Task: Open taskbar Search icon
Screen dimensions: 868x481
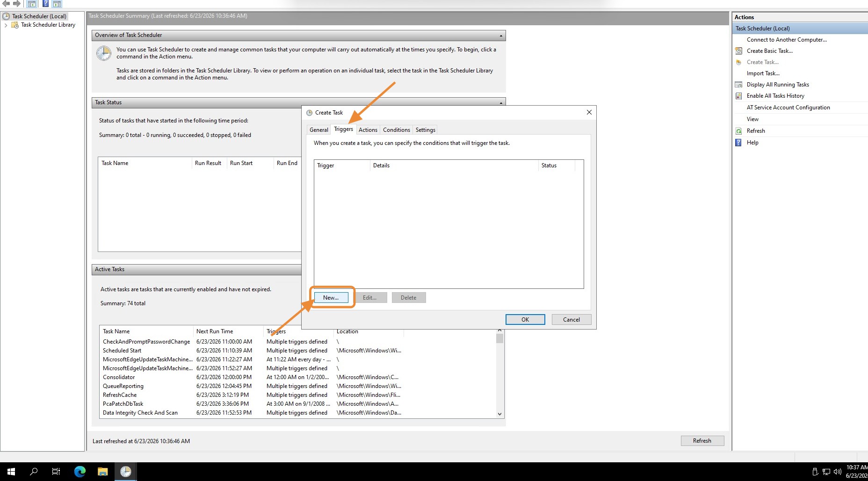Action: click(x=34, y=472)
